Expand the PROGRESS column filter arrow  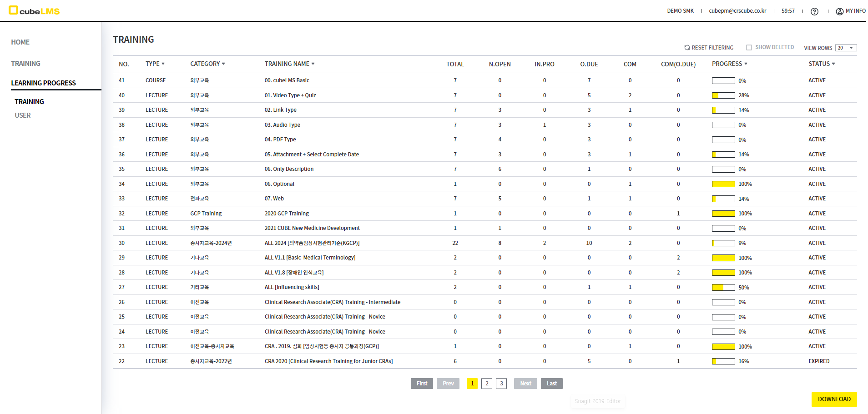point(746,64)
